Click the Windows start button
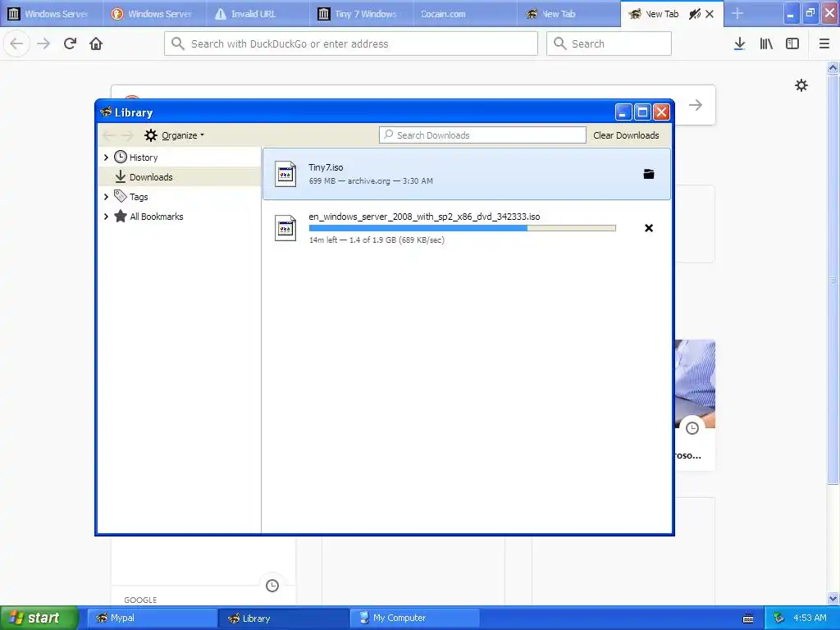Image resolution: width=840 pixels, height=630 pixels. click(x=39, y=619)
